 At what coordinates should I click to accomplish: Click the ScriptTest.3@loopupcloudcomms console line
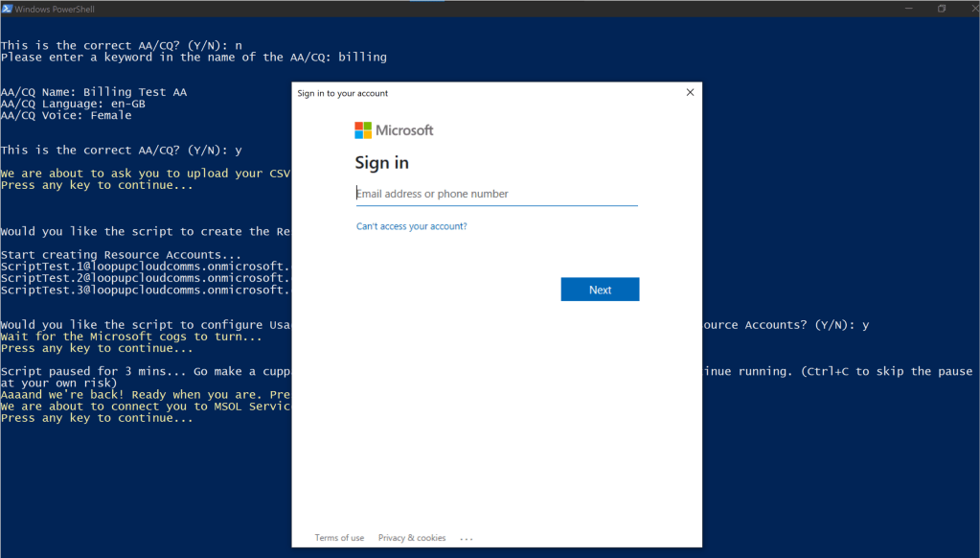(144, 290)
